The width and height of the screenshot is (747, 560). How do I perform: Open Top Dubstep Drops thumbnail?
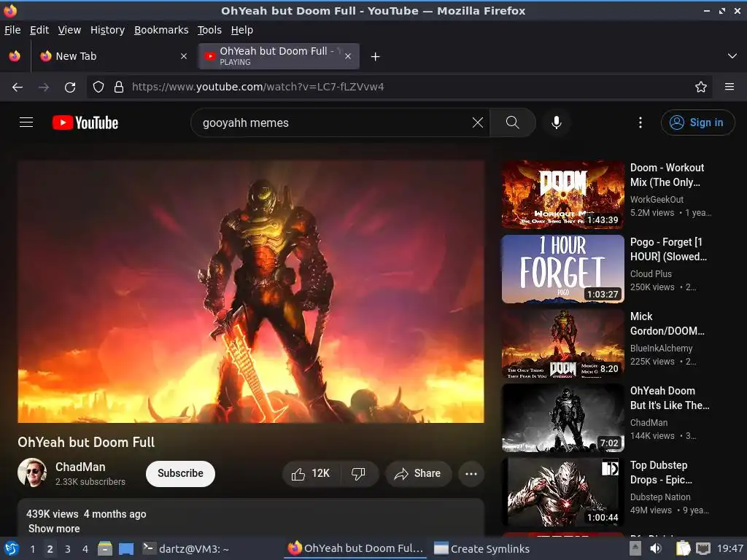pos(562,492)
